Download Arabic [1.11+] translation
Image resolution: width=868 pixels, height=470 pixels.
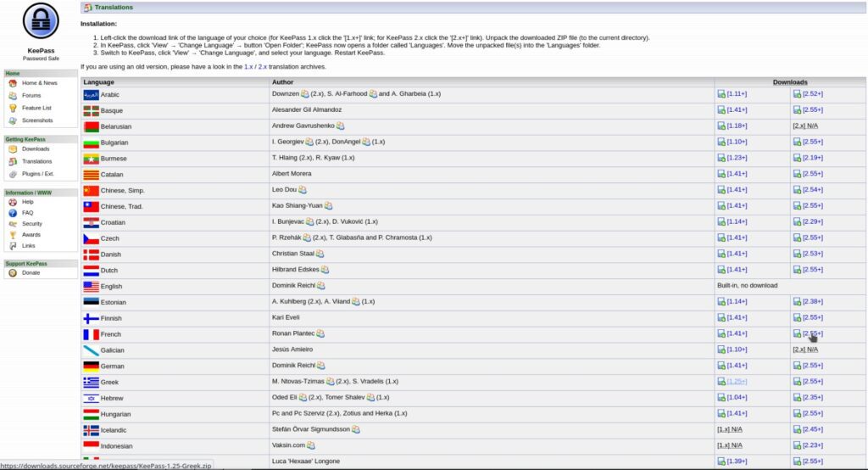(x=737, y=94)
